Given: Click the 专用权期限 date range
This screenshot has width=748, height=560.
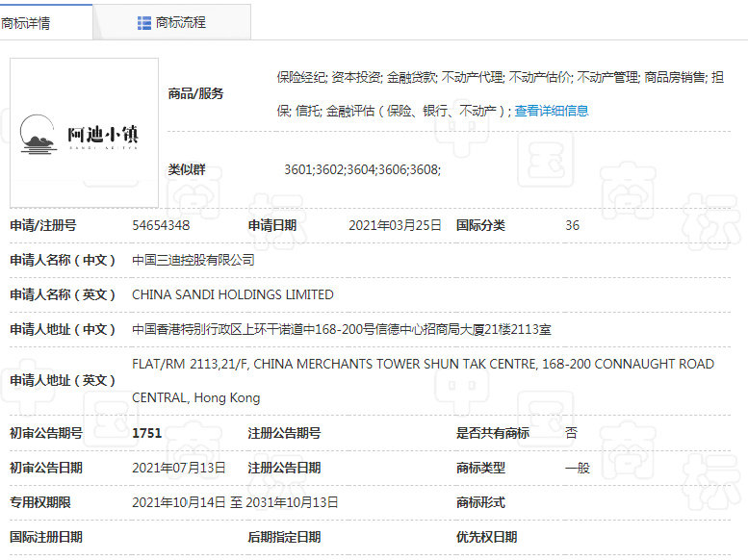Looking at the screenshot, I should (235, 502).
